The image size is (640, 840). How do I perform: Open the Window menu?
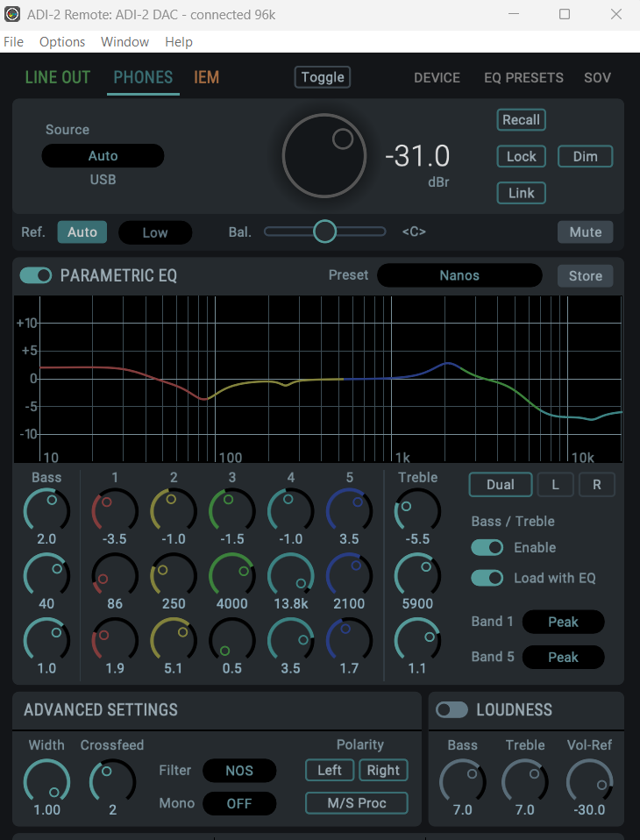pos(124,42)
